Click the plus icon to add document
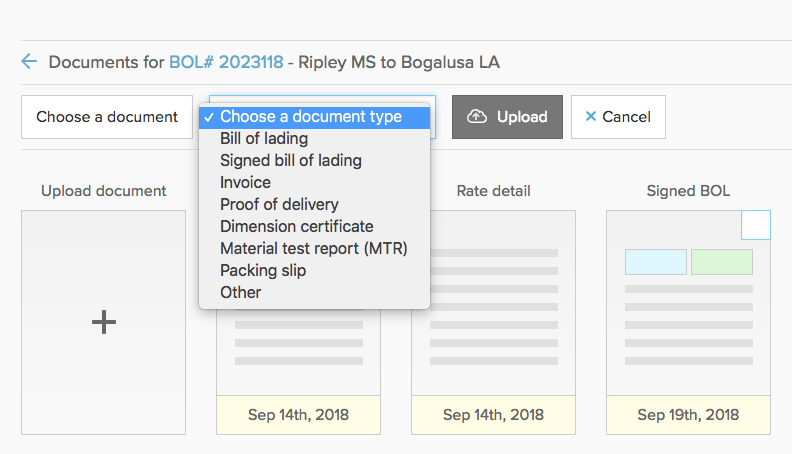 coord(104,322)
